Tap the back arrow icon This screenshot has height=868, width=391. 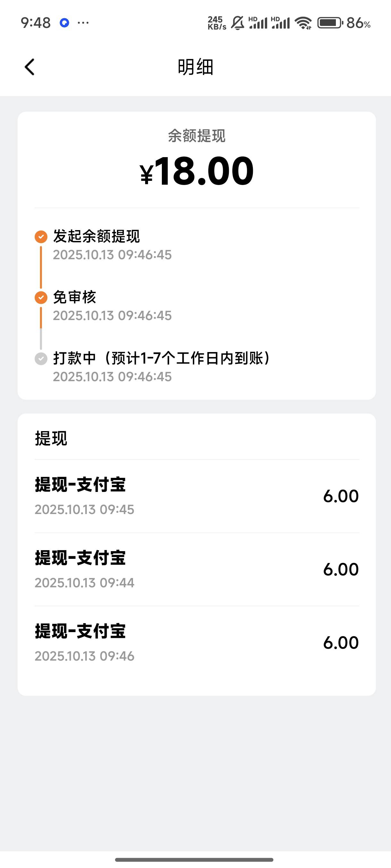(30, 67)
